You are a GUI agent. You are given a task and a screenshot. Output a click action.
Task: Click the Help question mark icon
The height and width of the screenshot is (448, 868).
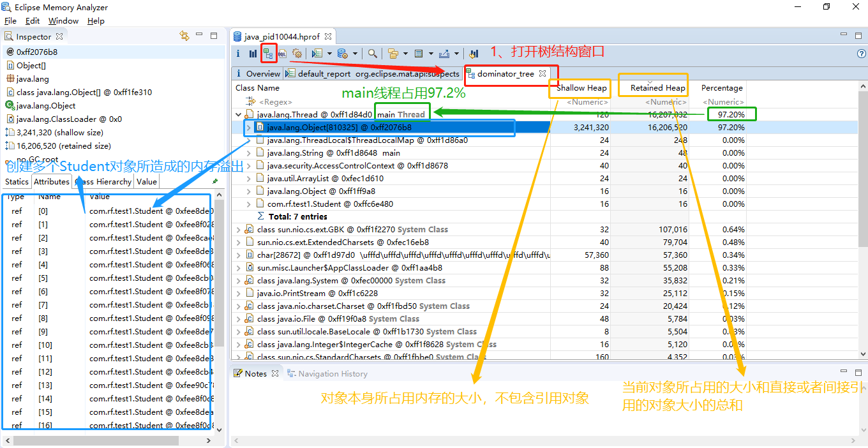coord(861,54)
